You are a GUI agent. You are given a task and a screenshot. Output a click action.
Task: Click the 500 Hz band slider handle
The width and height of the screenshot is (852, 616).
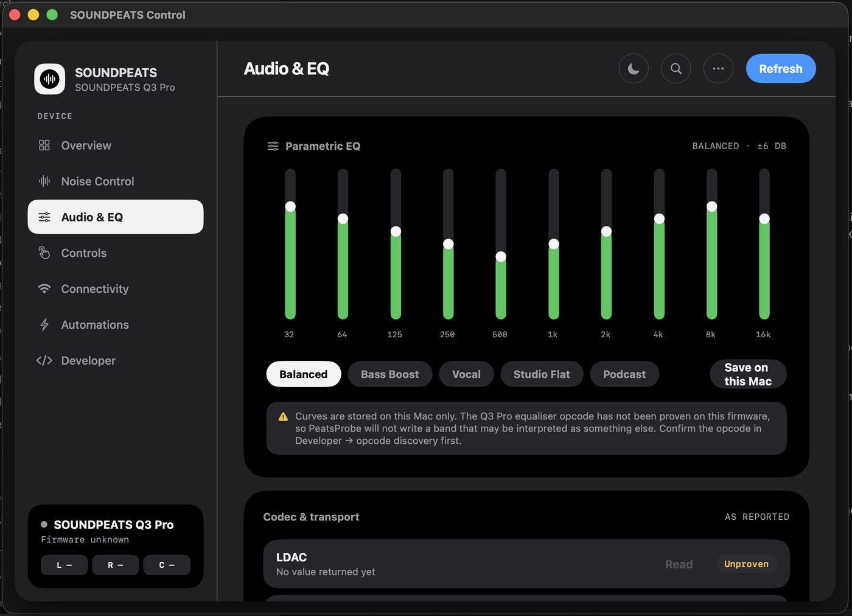point(501,257)
